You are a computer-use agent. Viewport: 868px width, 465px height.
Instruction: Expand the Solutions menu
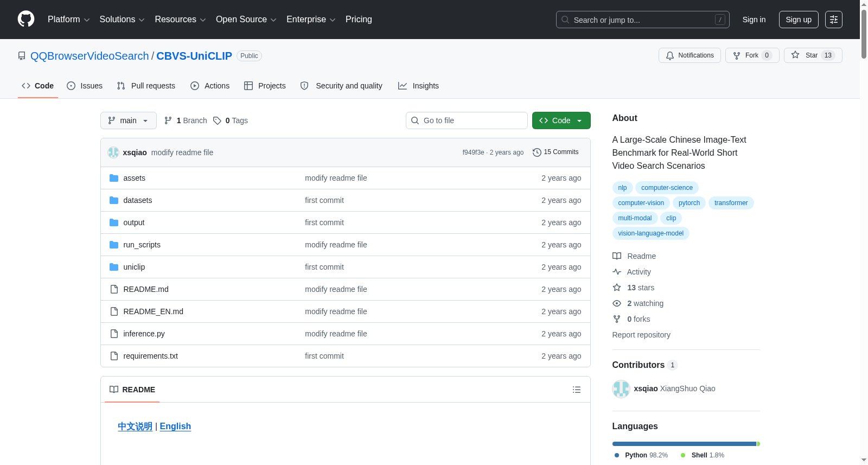click(x=122, y=20)
